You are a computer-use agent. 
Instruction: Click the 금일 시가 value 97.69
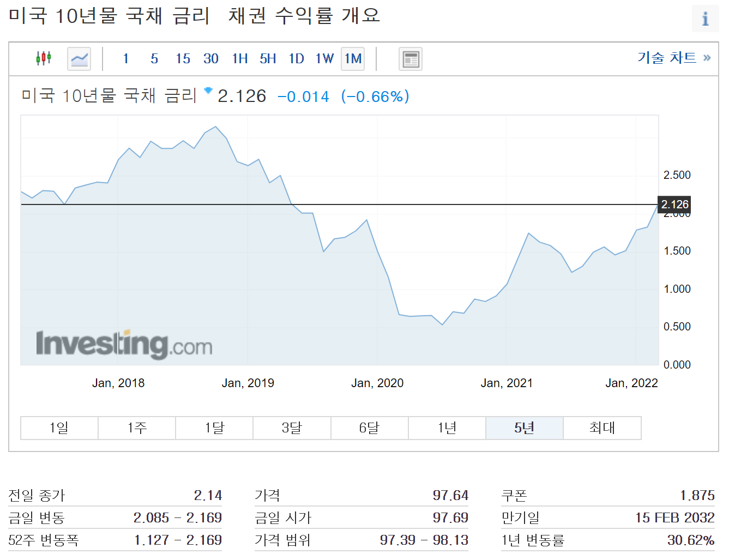point(450,518)
